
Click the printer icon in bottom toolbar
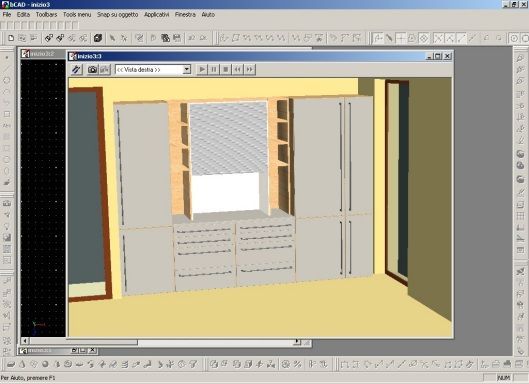[507, 364]
